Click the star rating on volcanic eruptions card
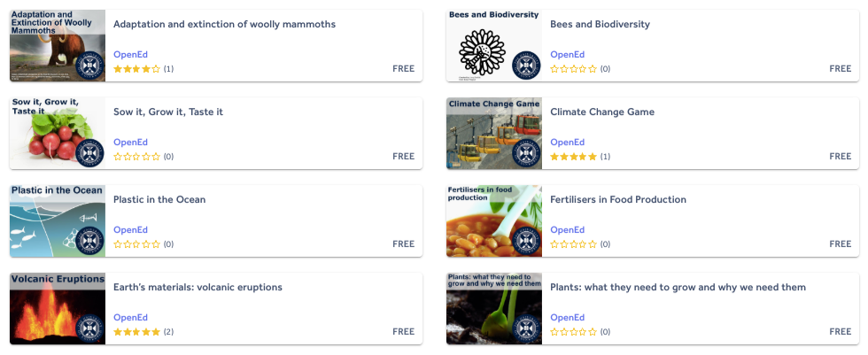 pos(136,332)
